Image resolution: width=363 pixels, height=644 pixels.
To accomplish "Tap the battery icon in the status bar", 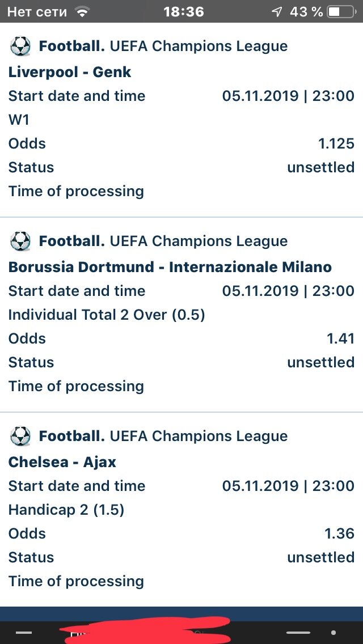I will (x=341, y=12).
